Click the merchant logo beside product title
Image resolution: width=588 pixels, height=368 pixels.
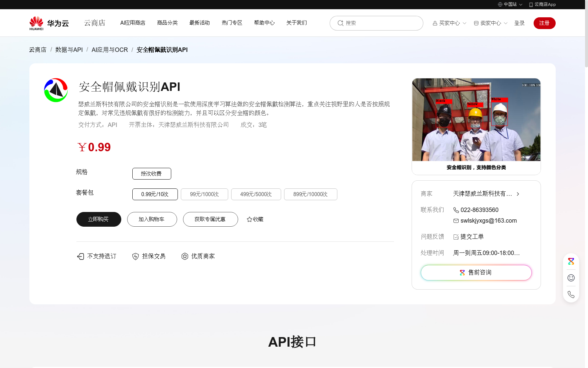click(56, 90)
